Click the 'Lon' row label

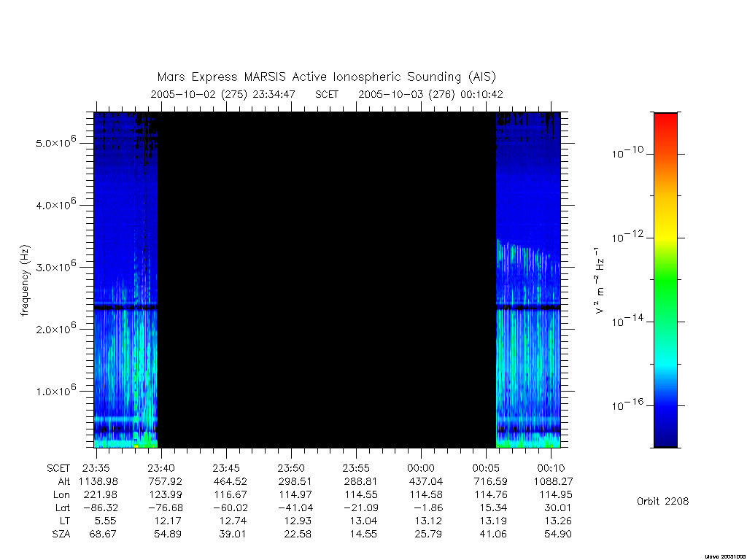click(x=61, y=495)
